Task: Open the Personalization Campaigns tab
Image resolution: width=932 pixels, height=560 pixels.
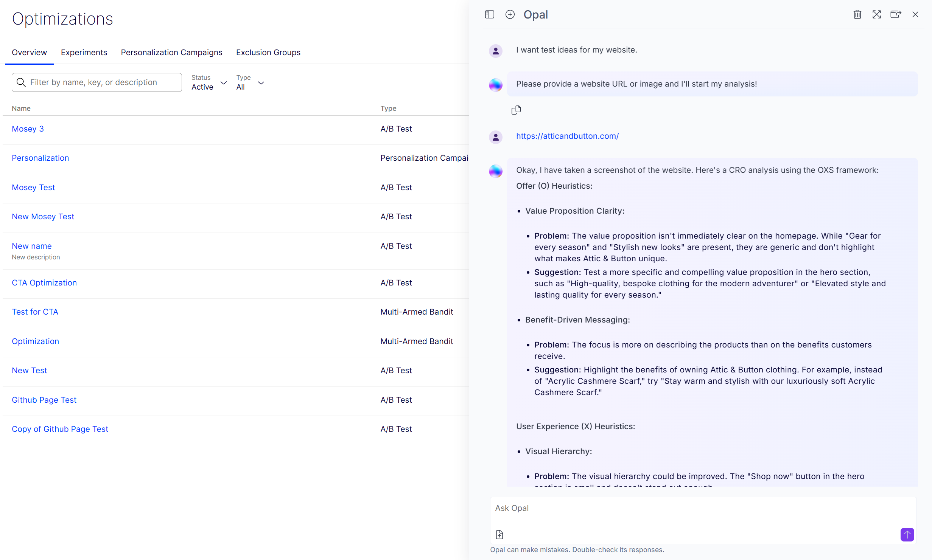Action: pos(171,52)
